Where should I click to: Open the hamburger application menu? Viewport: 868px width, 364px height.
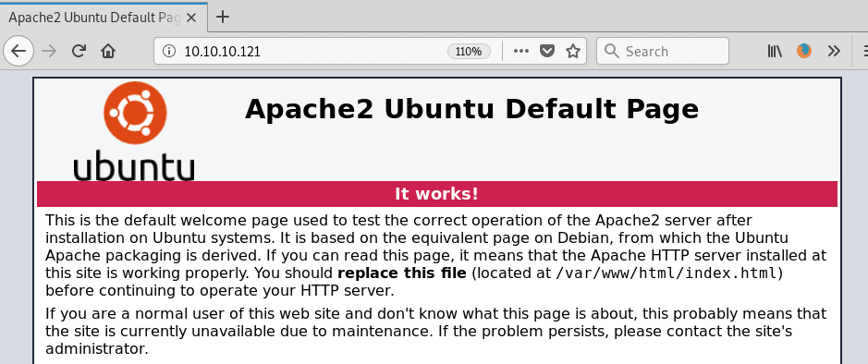(864, 52)
